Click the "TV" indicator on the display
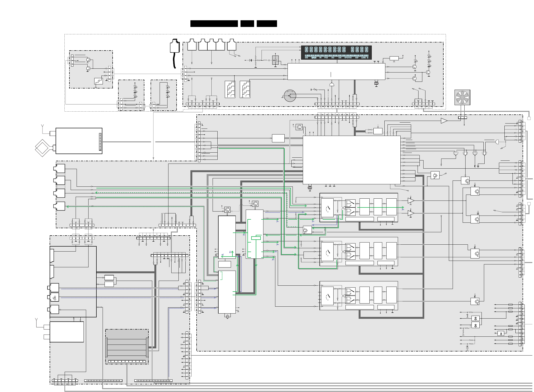The width and height of the screenshot is (534, 392). pos(320,58)
